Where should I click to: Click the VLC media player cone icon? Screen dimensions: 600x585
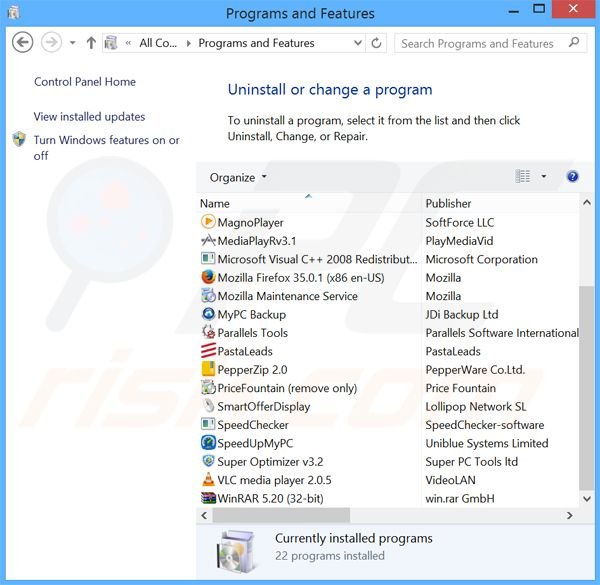(x=208, y=479)
